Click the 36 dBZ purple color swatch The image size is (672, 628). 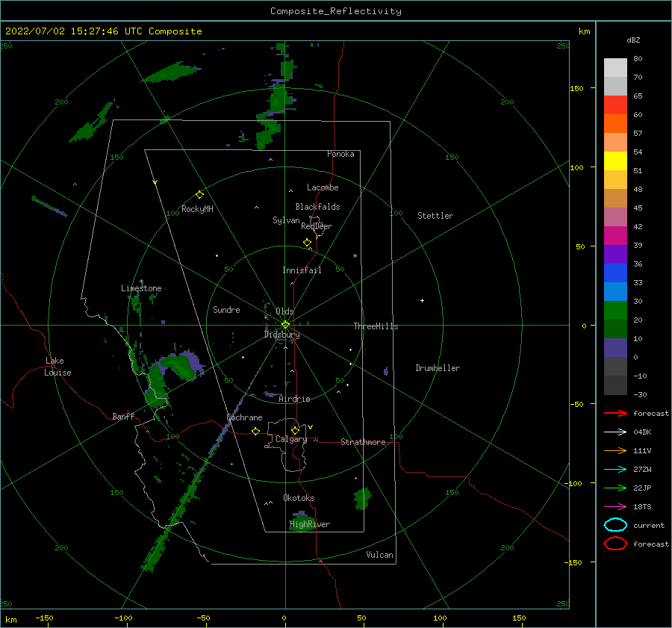coord(615,254)
